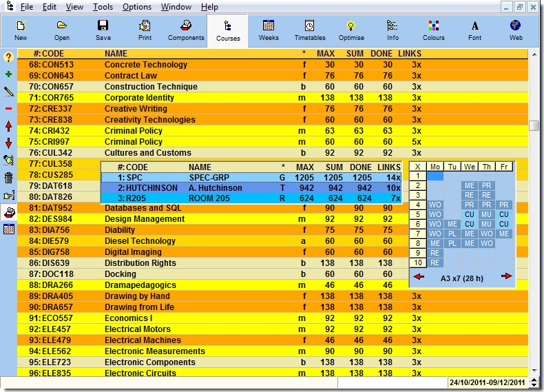Open the Options menu

[x=137, y=7]
